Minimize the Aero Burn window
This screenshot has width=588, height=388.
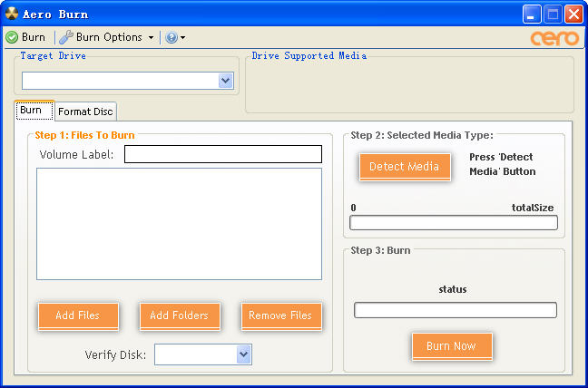click(x=532, y=15)
